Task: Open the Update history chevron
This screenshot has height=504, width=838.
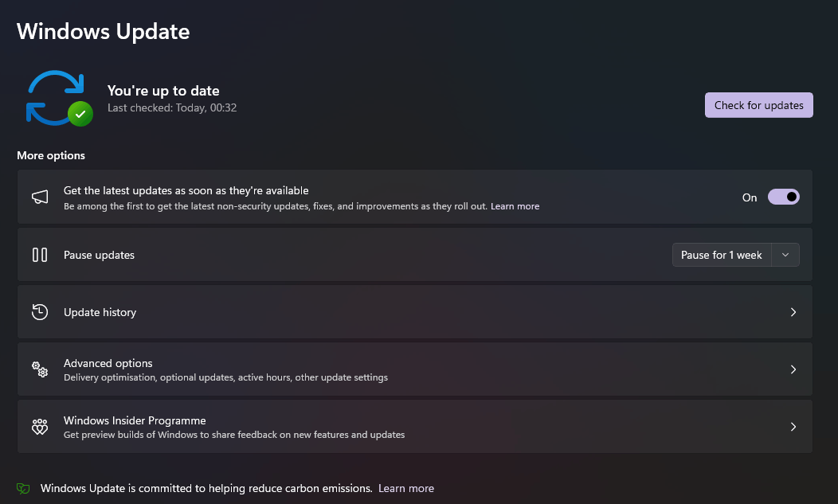Action: 793,312
